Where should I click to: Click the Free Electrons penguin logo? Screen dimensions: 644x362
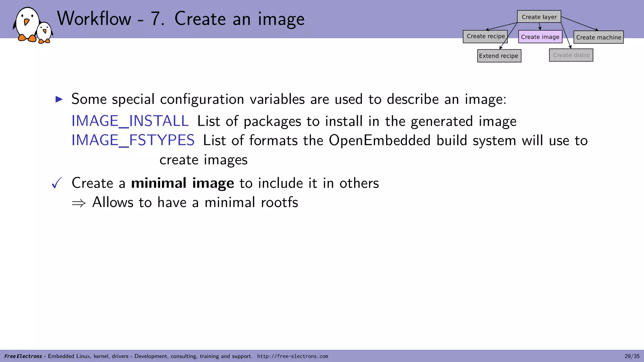pos(33,25)
